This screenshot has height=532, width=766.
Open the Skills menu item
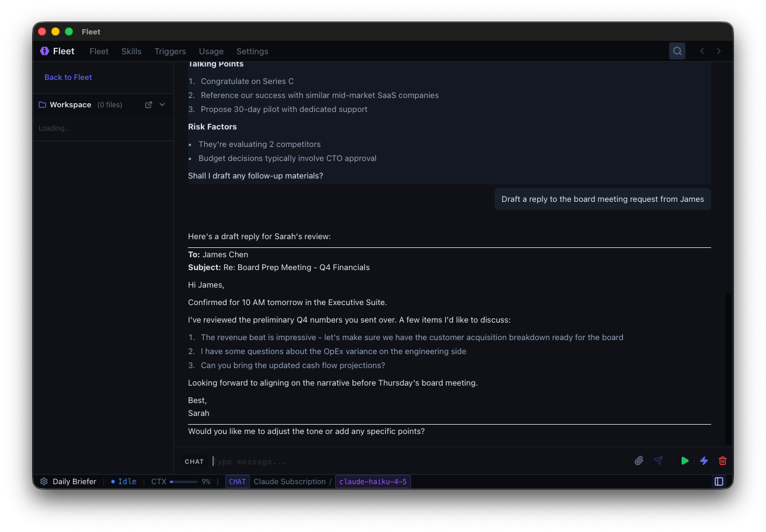pyautogui.click(x=131, y=51)
